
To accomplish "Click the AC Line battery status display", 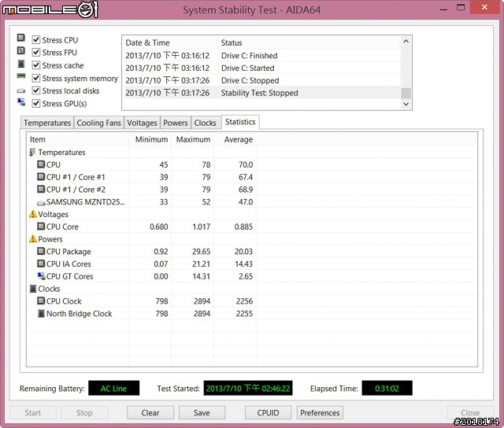I will (x=113, y=389).
